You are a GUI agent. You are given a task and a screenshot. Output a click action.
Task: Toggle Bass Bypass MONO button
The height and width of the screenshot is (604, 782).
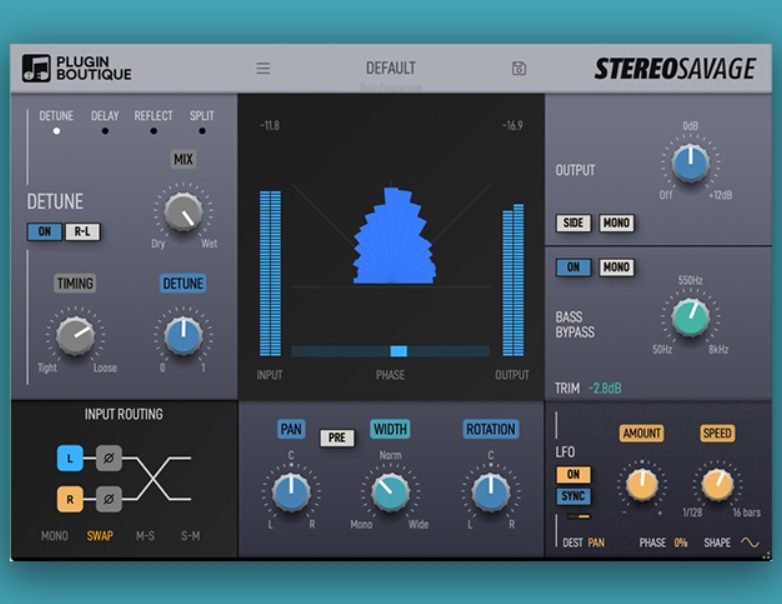(x=616, y=267)
